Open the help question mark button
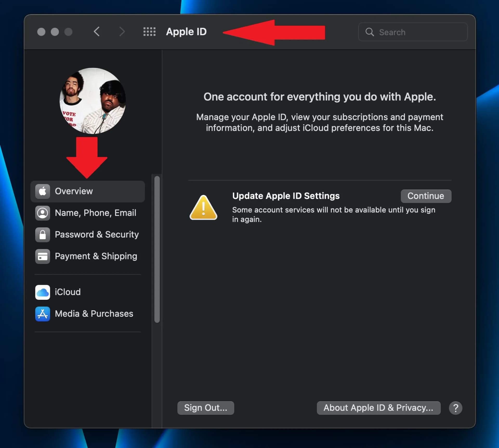The height and width of the screenshot is (448, 499). pyautogui.click(x=455, y=408)
